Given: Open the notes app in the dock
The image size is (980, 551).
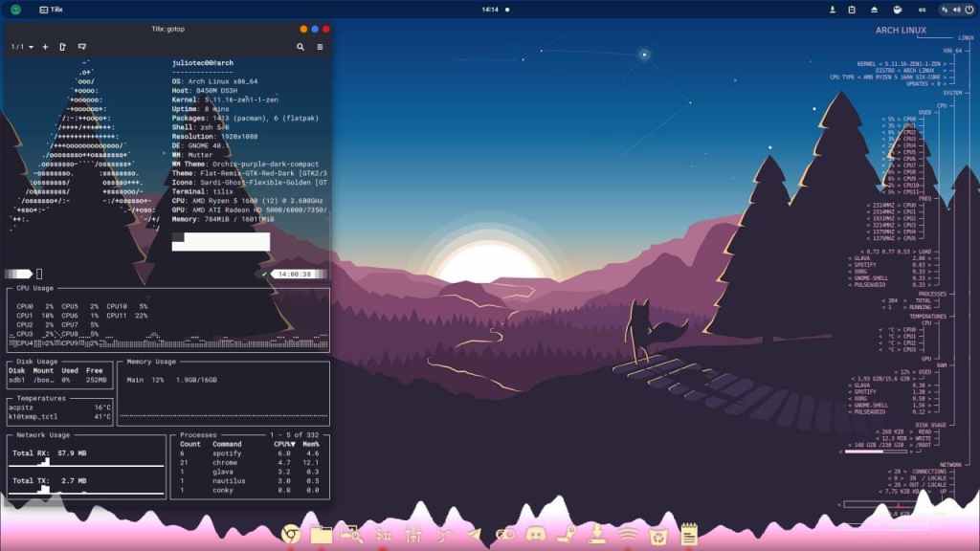Looking at the screenshot, I should [x=689, y=534].
